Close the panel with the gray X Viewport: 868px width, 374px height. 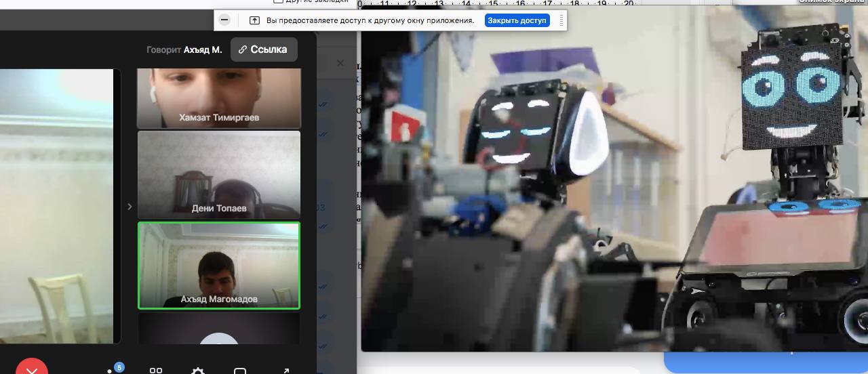340,63
